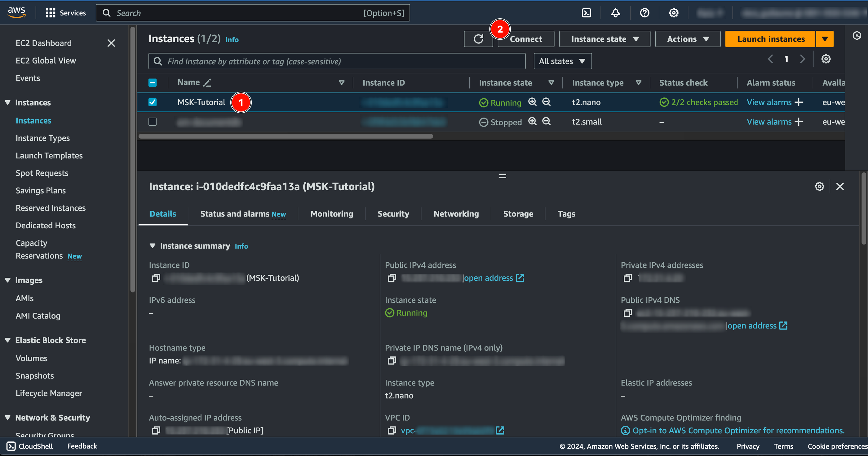Collapse the Elastic Block Store section

(7, 340)
